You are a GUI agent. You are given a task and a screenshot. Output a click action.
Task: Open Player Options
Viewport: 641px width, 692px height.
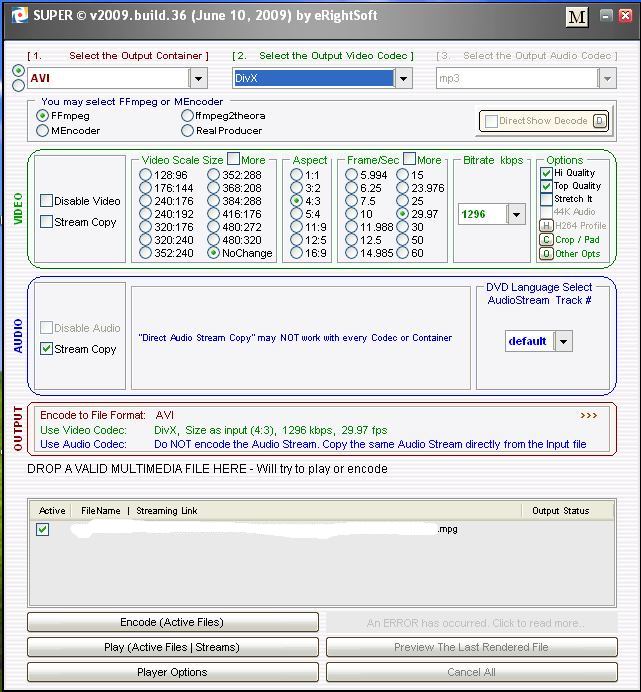point(173,672)
